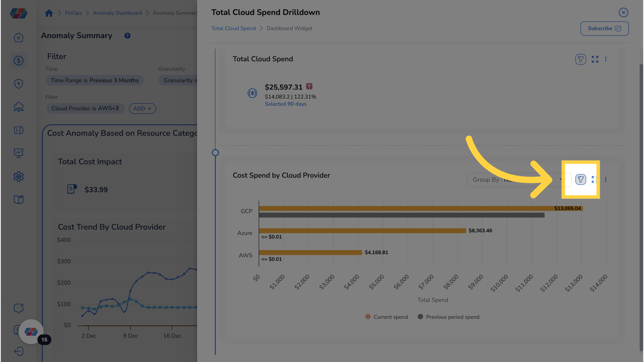Toggle Previous period spend legend in chart
Image resolution: width=644 pixels, height=362 pixels.
(x=448, y=317)
